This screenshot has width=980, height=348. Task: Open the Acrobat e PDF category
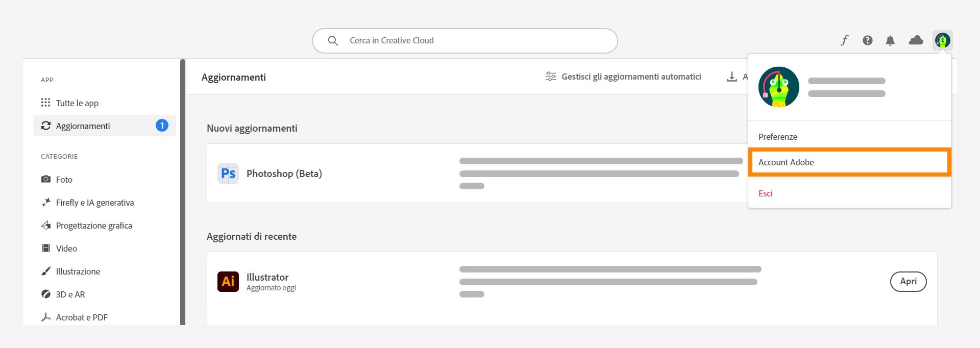82,317
